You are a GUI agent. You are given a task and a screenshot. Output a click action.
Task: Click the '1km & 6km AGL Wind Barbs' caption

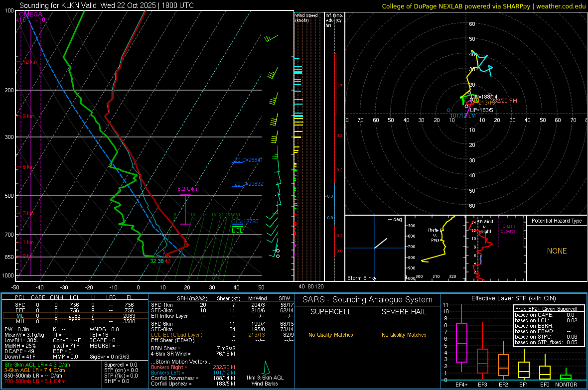pos(265,381)
